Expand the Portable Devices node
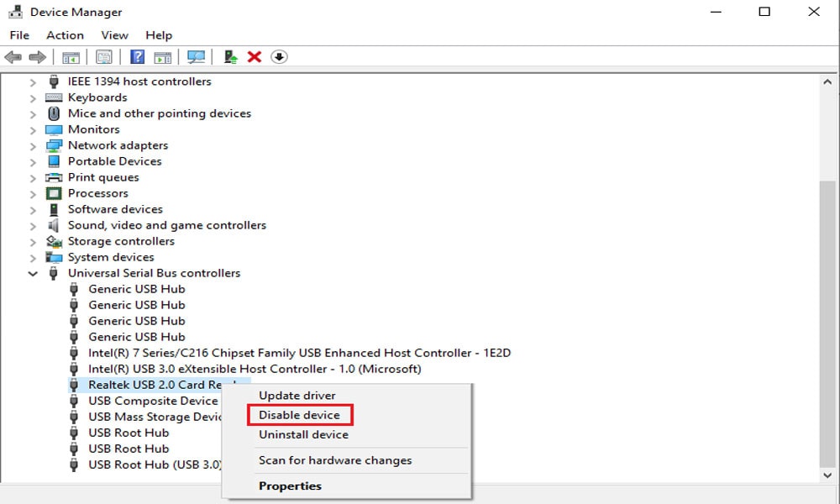The height and width of the screenshot is (504, 840). [x=33, y=162]
